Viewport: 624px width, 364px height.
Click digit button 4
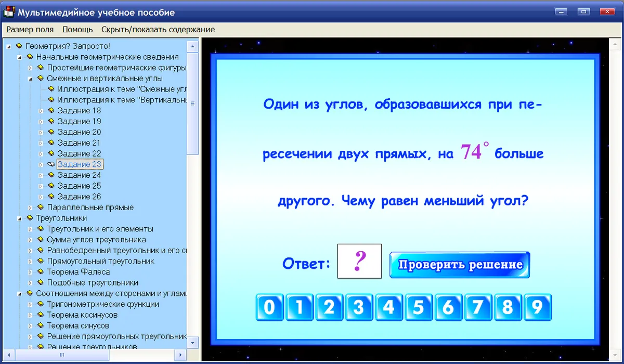click(388, 308)
